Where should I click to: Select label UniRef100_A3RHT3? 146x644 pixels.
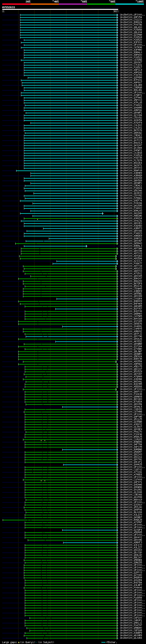[131, 228]
